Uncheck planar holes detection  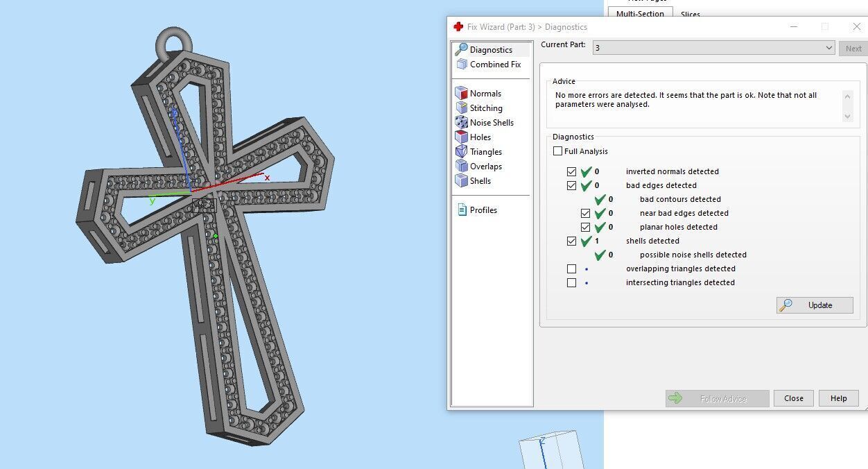585,227
